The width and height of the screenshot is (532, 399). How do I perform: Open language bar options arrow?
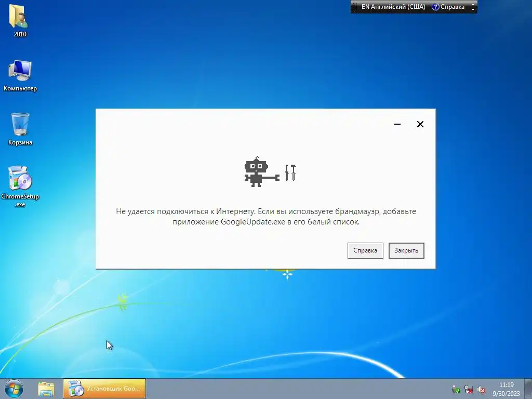coord(473,9)
